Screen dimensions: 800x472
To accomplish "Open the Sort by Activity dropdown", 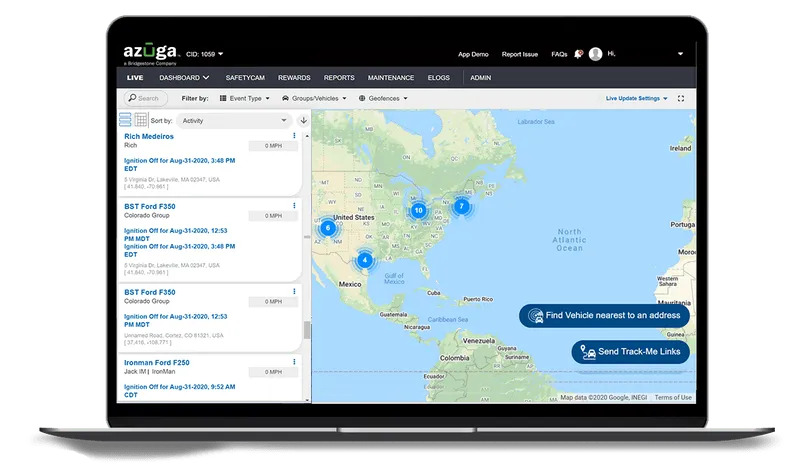I will [x=234, y=120].
